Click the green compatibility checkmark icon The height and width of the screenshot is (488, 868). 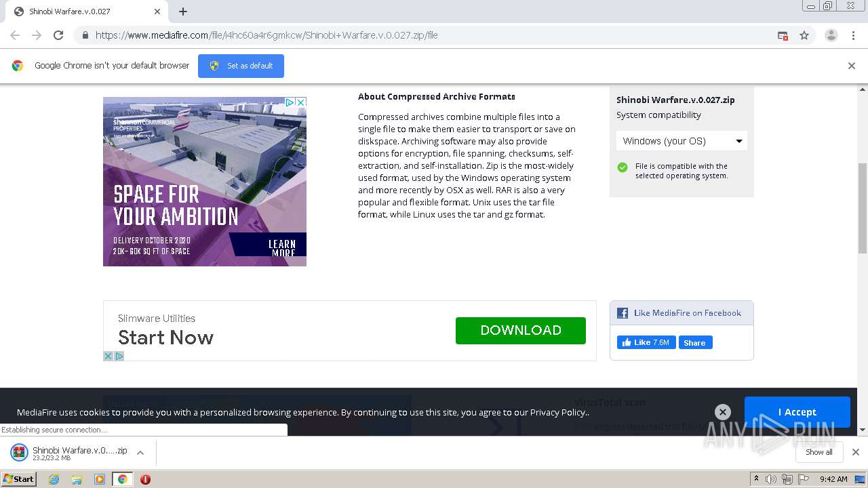click(623, 167)
